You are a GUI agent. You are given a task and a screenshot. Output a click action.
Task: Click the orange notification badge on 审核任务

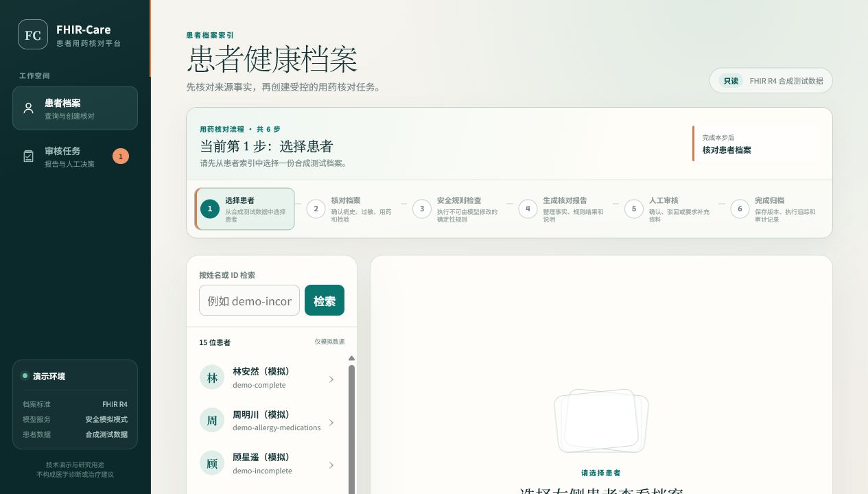click(121, 156)
